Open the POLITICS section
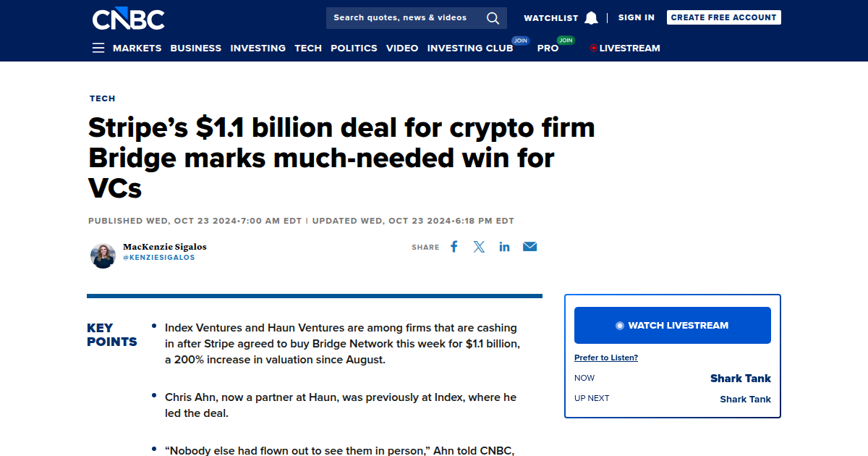Viewport: 868px width, 456px height. 354,48
